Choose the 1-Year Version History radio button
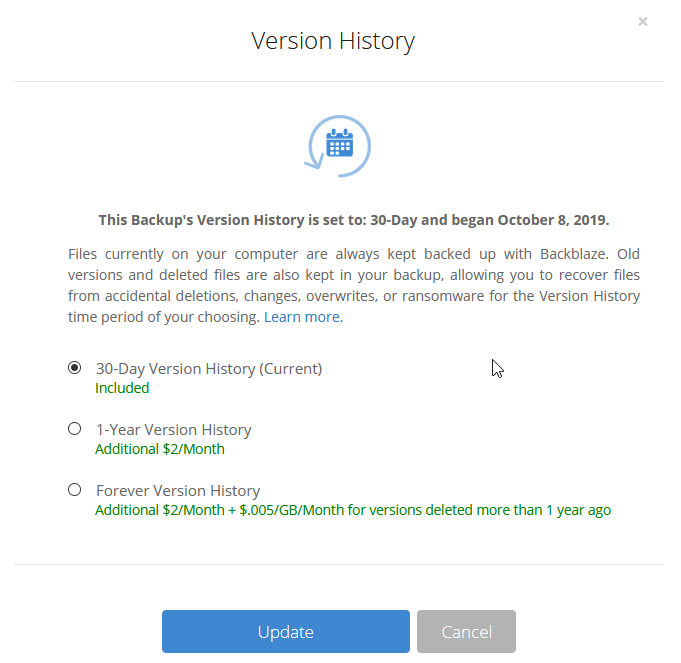 coord(75,429)
